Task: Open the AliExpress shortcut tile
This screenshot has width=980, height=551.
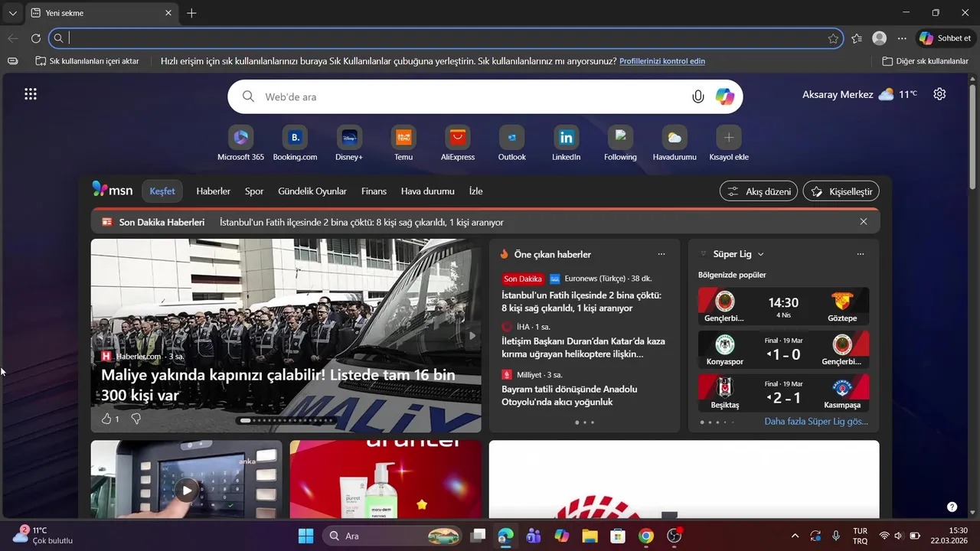Action: [458, 143]
